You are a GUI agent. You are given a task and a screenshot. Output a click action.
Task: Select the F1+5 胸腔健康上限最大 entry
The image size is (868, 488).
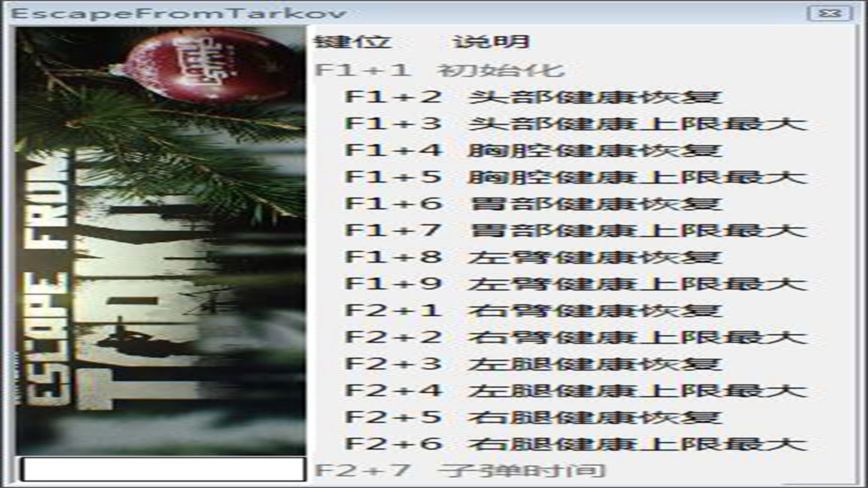click(576, 177)
